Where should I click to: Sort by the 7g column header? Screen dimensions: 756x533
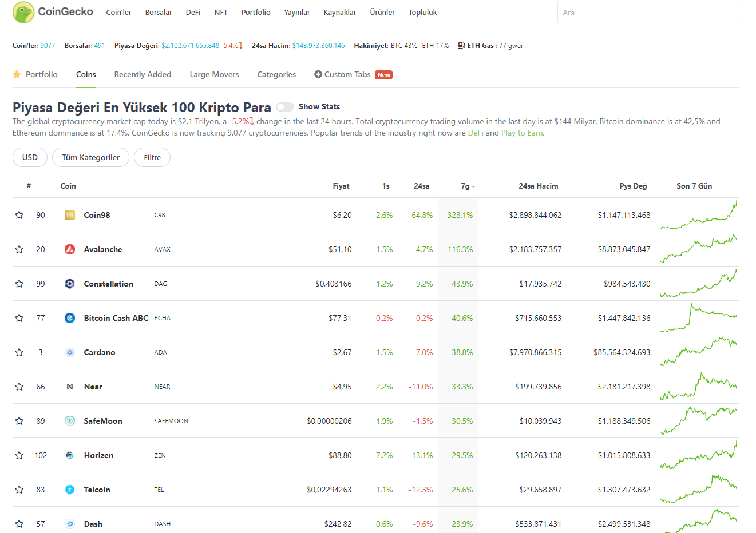click(467, 186)
